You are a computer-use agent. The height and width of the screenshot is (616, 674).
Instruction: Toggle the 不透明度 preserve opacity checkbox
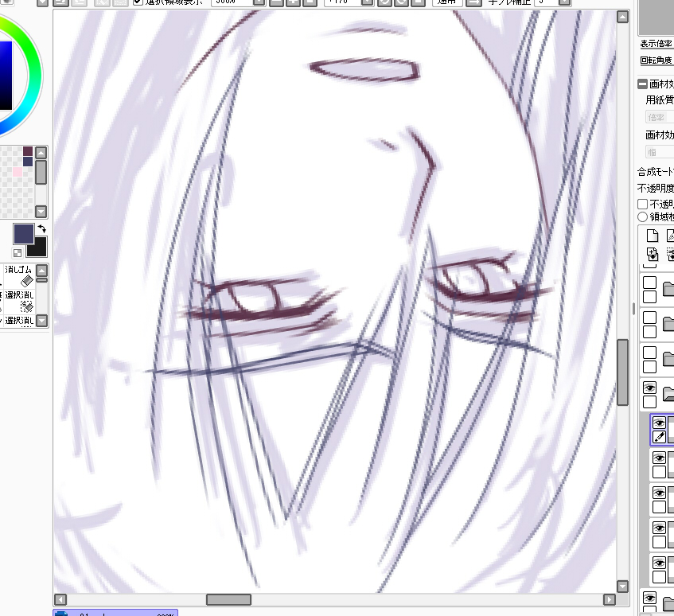pyautogui.click(x=643, y=204)
